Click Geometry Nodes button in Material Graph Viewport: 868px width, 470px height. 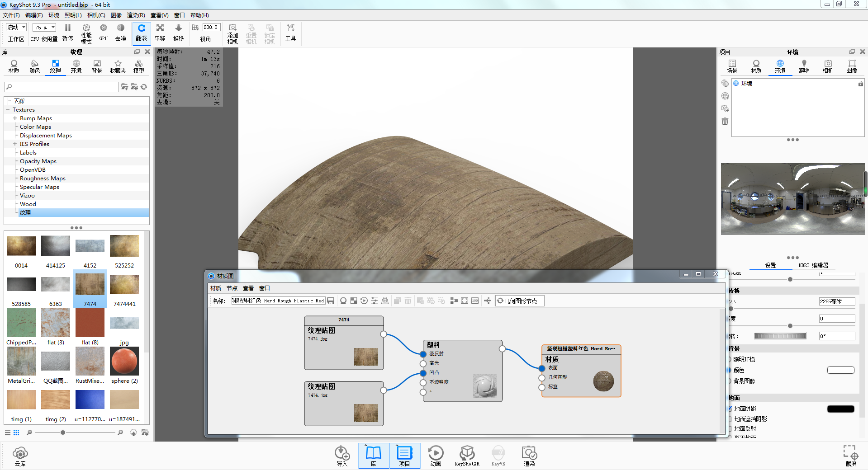[520, 301]
